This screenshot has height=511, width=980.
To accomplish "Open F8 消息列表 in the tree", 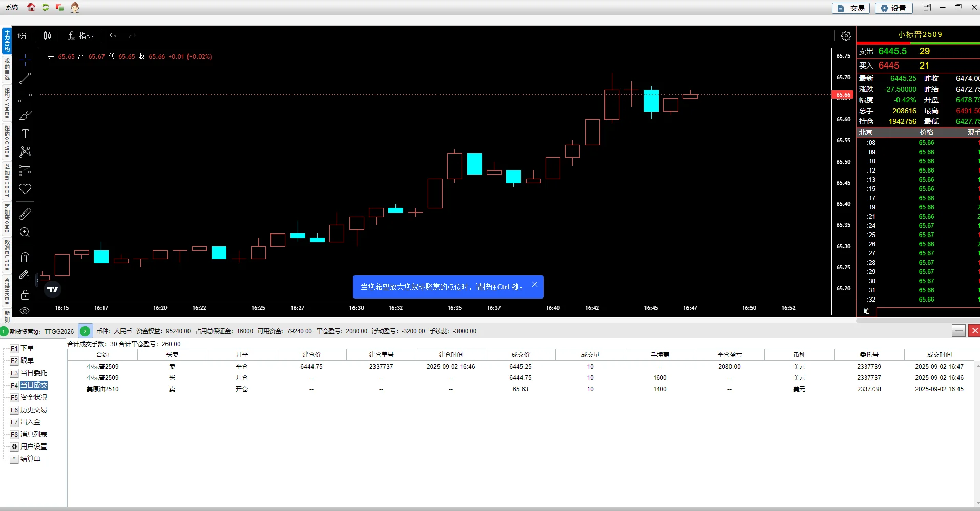I will click(x=29, y=434).
